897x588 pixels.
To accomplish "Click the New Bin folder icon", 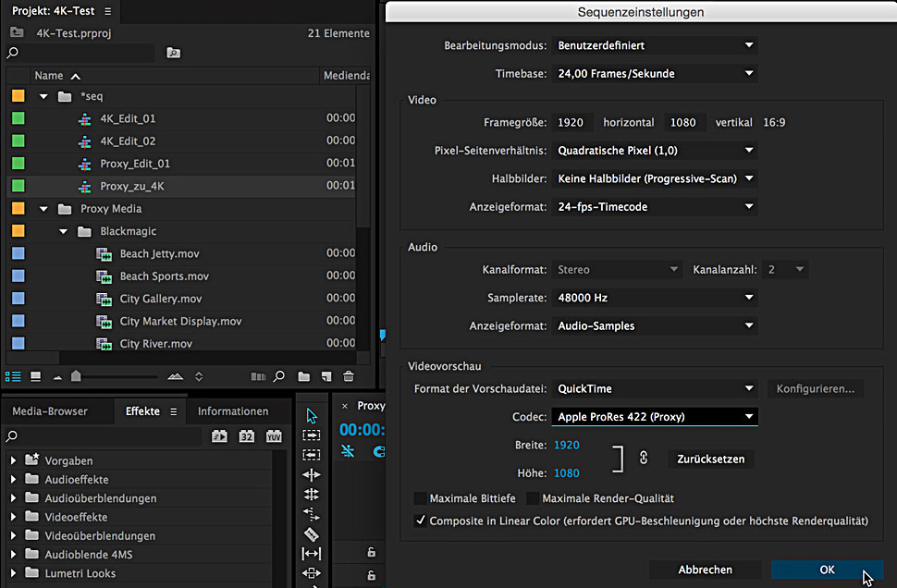I will [x=303, y=376].
